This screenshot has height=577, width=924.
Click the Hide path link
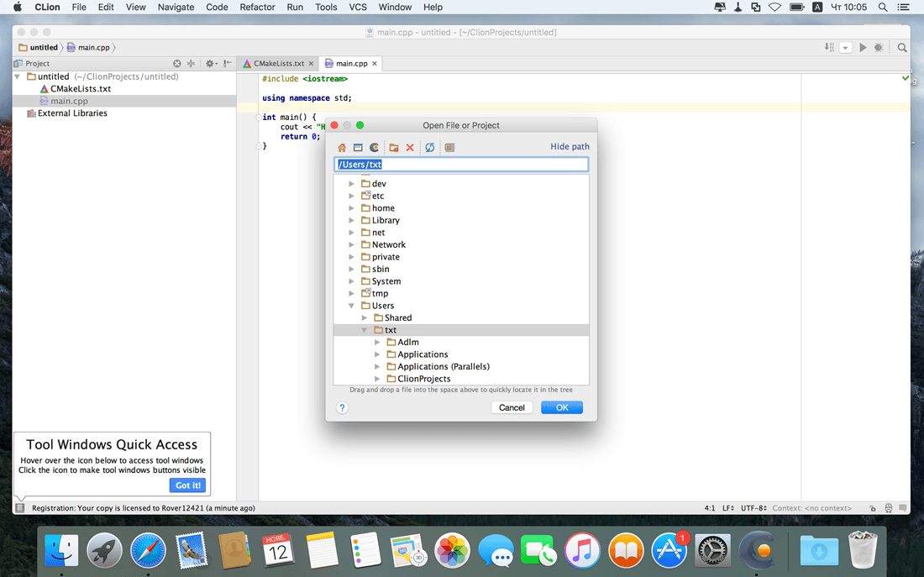(x=570, y=147)
